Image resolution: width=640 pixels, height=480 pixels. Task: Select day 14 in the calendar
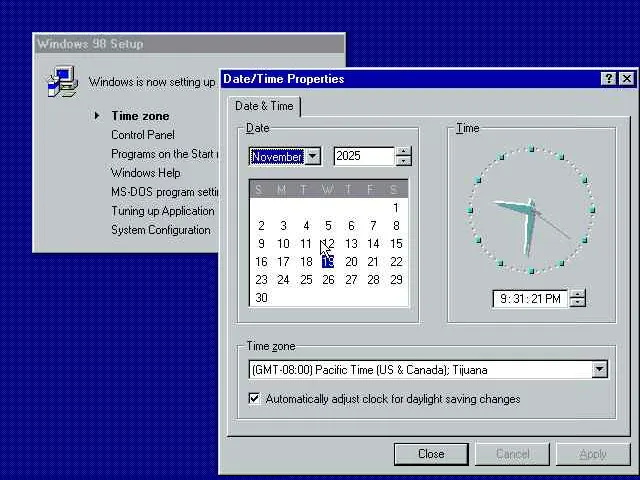[x=373, y=244]
